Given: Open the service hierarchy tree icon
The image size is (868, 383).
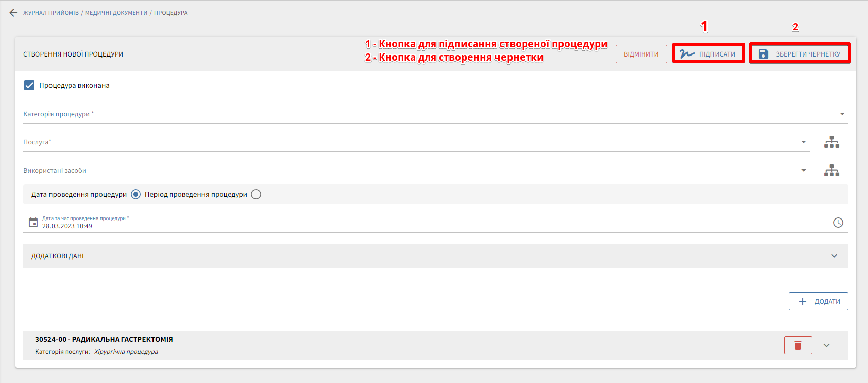Looking at the screenshot, I should click(831, 142).
